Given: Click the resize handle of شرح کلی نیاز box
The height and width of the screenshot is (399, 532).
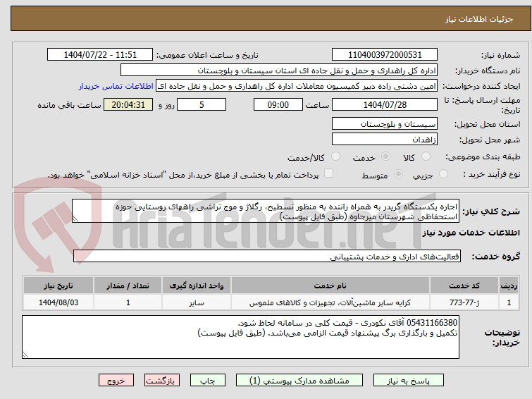Looking at the screenshot, I should [75, 219].
